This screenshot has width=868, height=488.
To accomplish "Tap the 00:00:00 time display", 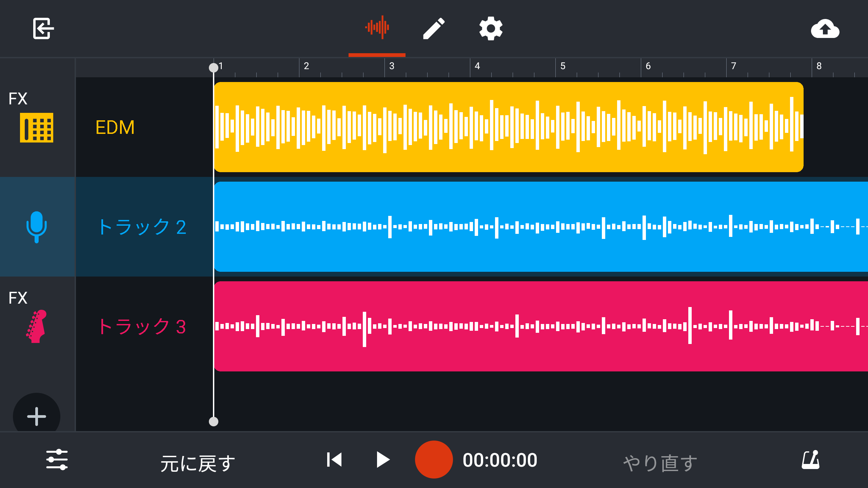I will point(500,460).
